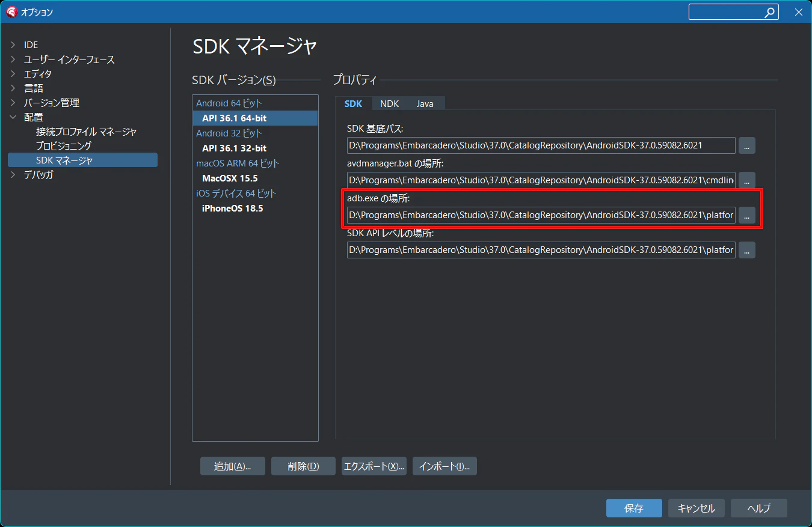Screen dimensions: 812x527
Task: Expand the デバッガ tree node
Action: [x=13, y=175]
